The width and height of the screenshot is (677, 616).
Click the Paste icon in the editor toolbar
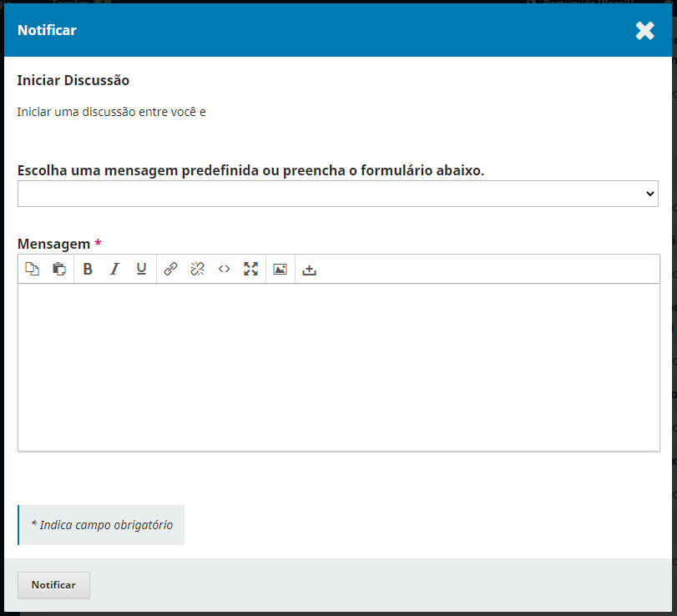pyautogui.click(x=59, y=269)
